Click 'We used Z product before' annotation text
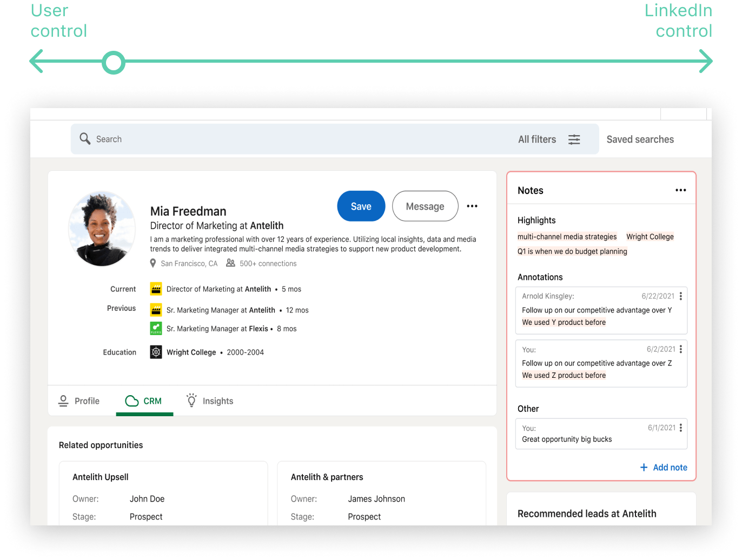Screen dimensions: 742x560 coord(564,375)
